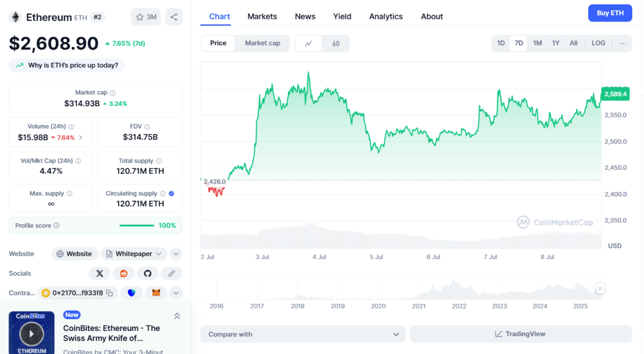644x354 pixels.
Task: Open the Markets tab
Action: point(262,17)
